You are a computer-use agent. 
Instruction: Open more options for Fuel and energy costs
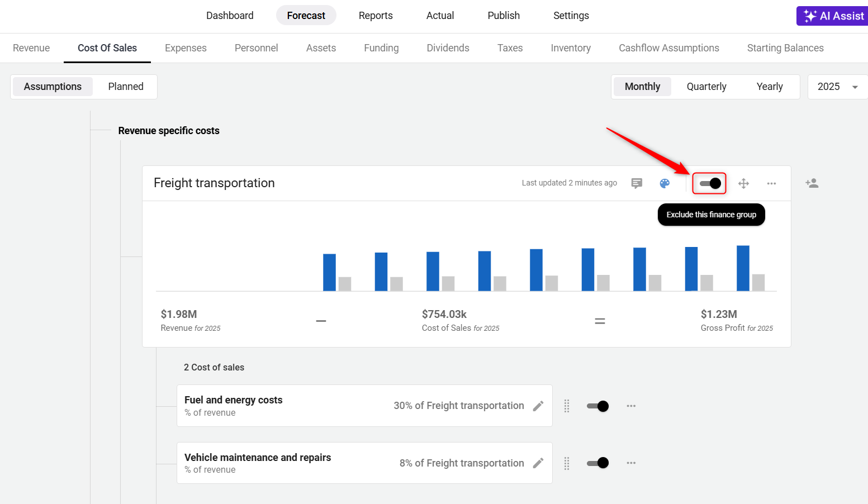pos(631,406)
